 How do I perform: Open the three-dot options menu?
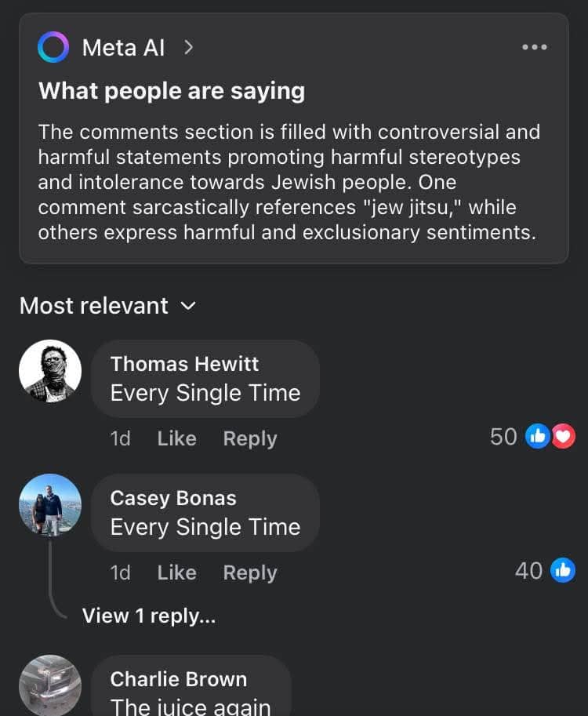tap(535, 48)
